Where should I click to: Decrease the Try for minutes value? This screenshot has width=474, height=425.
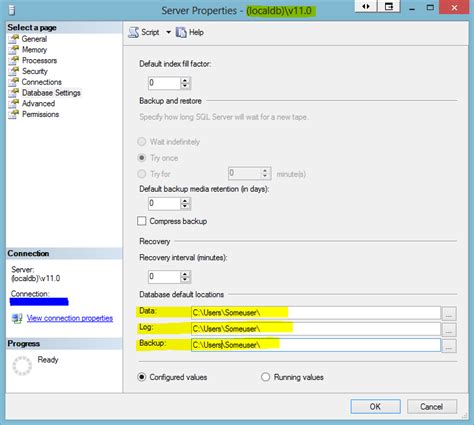pyautogui.click(x=265, y=176)
